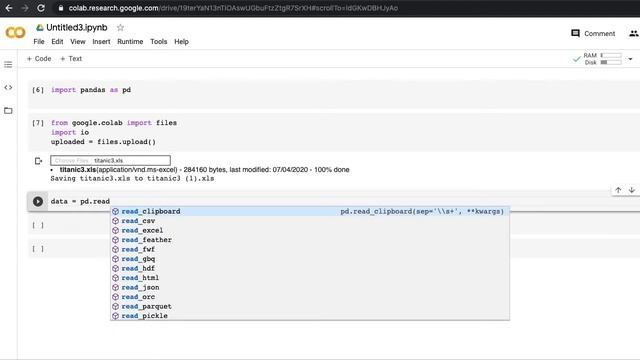
Task: Click the data = pd.read code text
Action: click(x=80, y=201)
